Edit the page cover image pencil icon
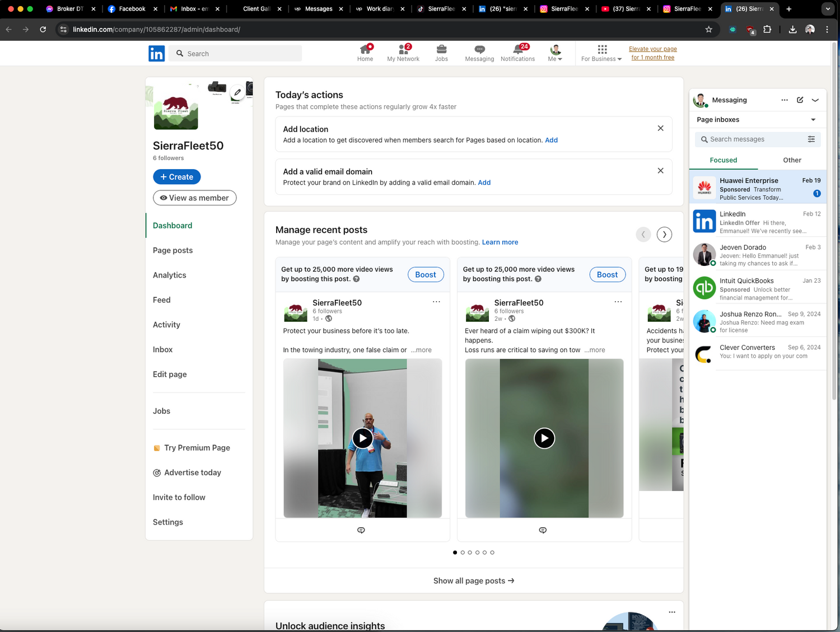This screenshot has height=632, width=840. tap(237, 92)
